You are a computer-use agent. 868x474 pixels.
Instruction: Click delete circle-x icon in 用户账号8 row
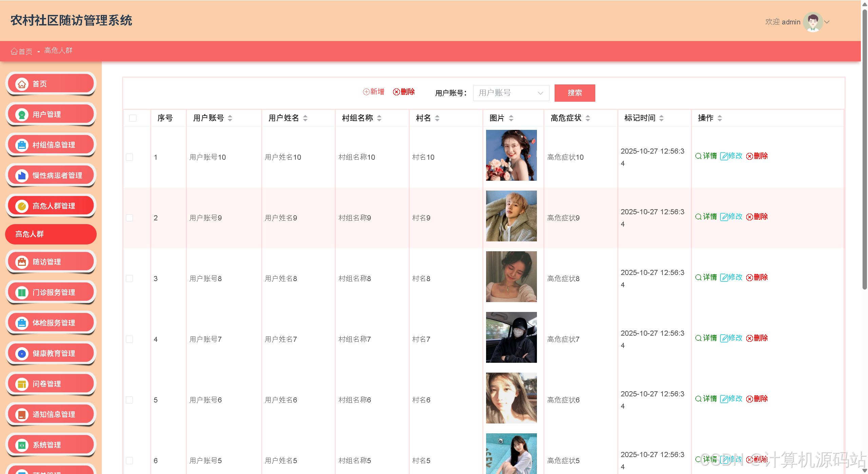point(750,278)
